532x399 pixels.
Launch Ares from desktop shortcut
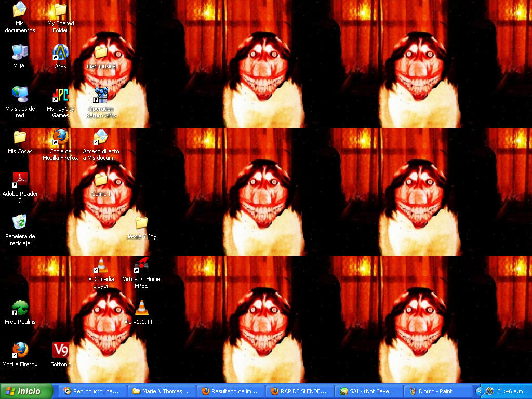(x=60, y=56)
